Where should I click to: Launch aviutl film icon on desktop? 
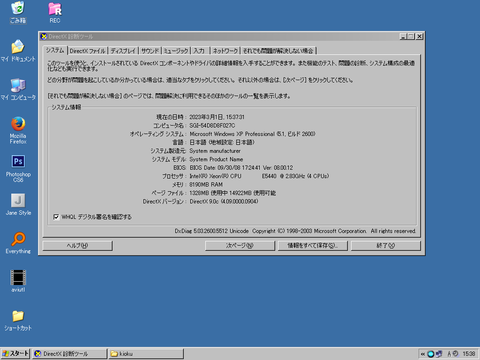[x=18, y=281]
